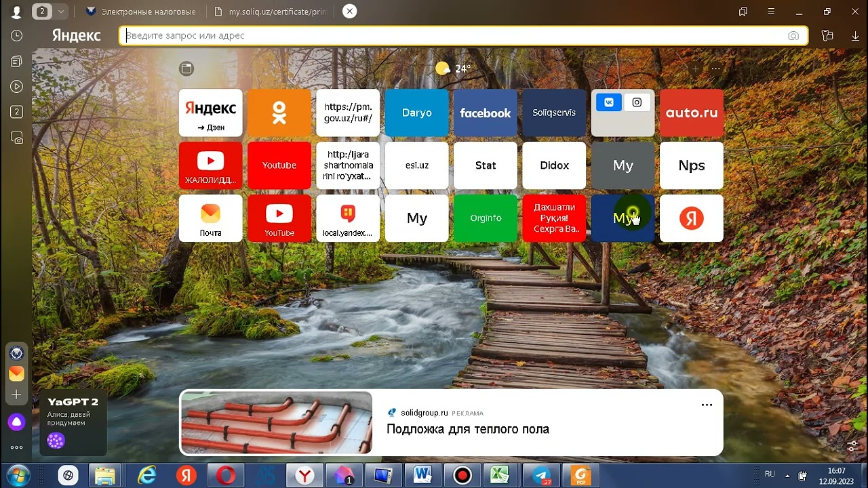The height and width of the screenshot is (488, 868).
Task: Open sidebar tab count icon 2
Action: (x=16, y=112)
